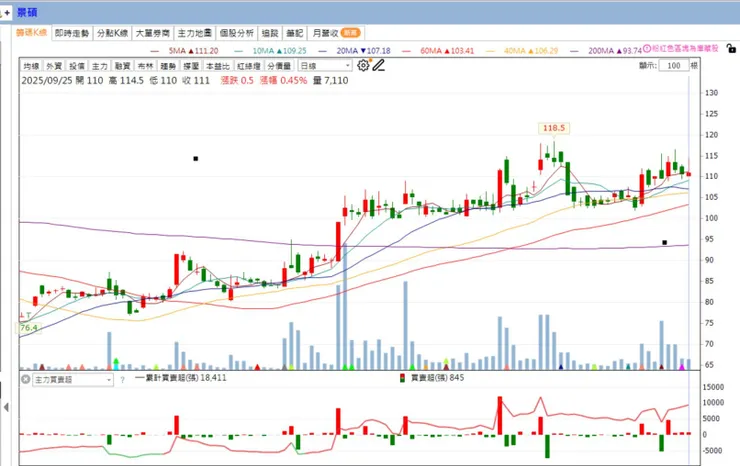Toggle the 本益比 button
The image size is (740, 466).
pos(218,66)
